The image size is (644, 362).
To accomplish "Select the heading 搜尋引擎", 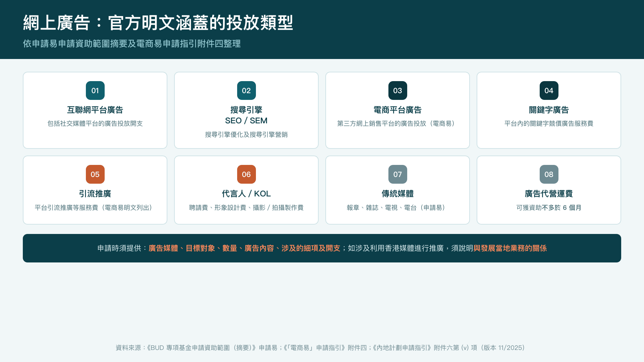I will 246,110.
